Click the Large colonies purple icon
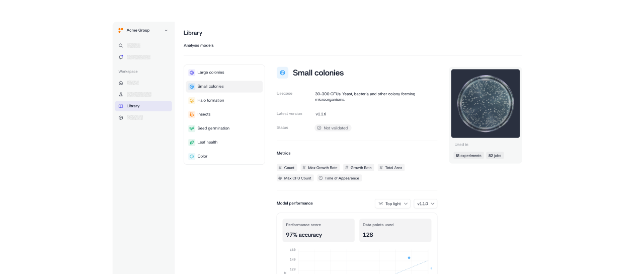This screenshot has height=274, width=644. tap(192, 73)
